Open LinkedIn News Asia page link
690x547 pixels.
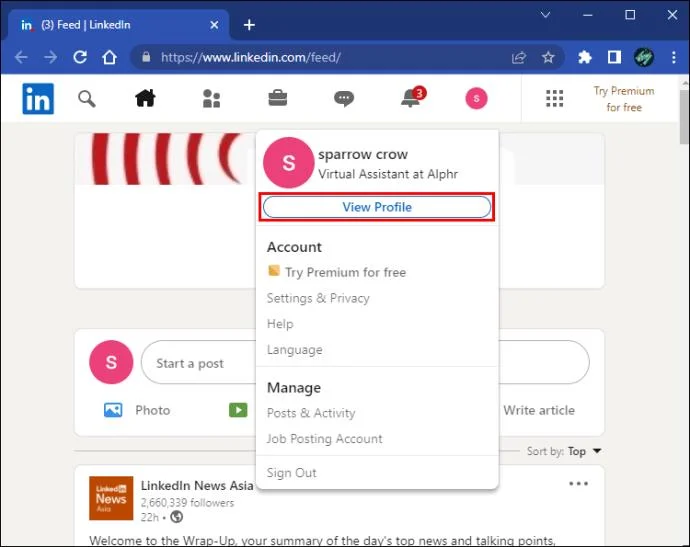point(197,485)
